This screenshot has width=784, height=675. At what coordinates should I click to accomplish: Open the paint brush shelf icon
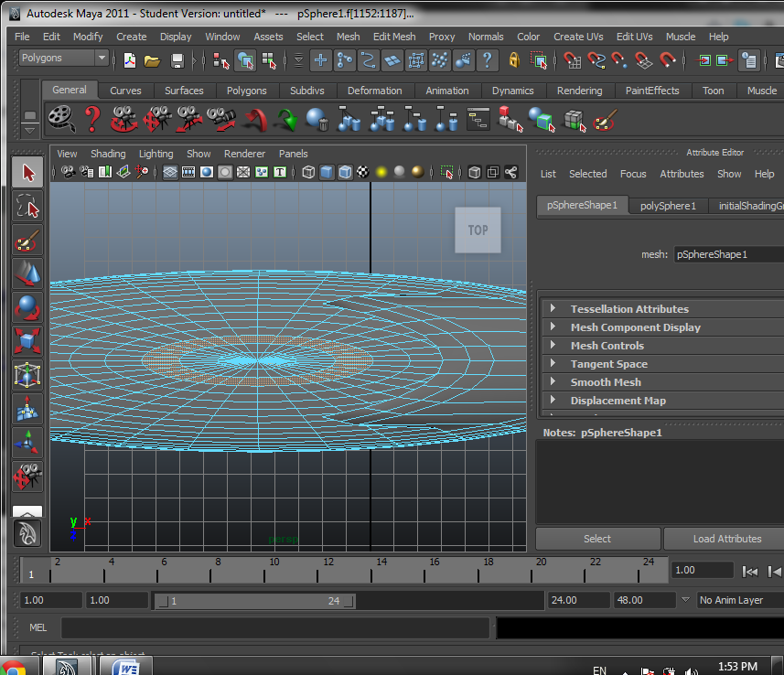point(605,120)
